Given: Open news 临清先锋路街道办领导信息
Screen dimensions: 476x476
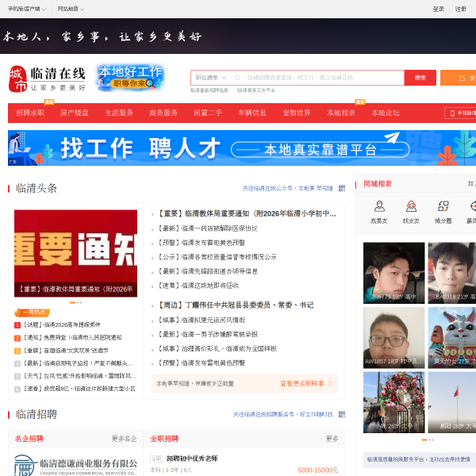Looking at the screenshot, I should [207, 271].
